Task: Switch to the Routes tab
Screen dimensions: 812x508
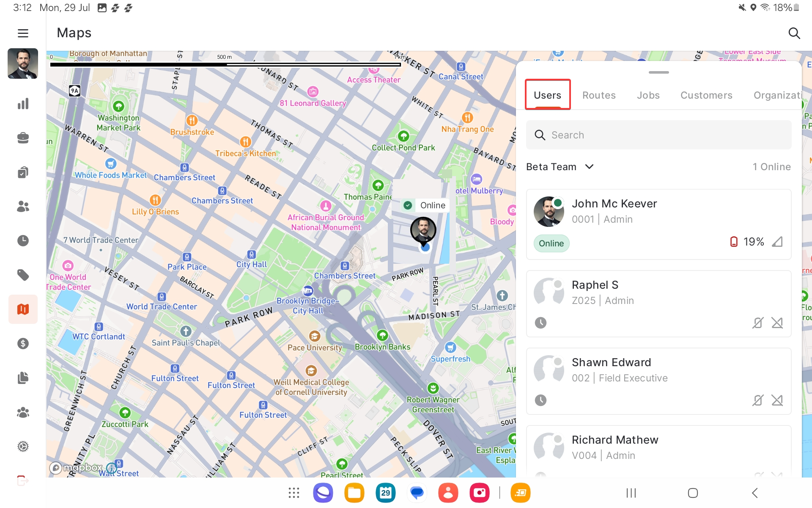Action: pyautogui.click(x=598, y=95)
